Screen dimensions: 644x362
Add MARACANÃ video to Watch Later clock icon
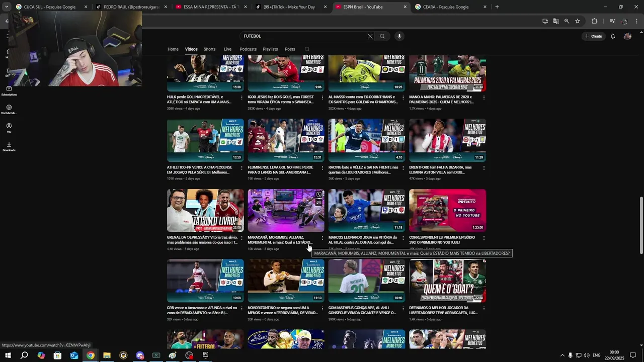click(319, 195)
